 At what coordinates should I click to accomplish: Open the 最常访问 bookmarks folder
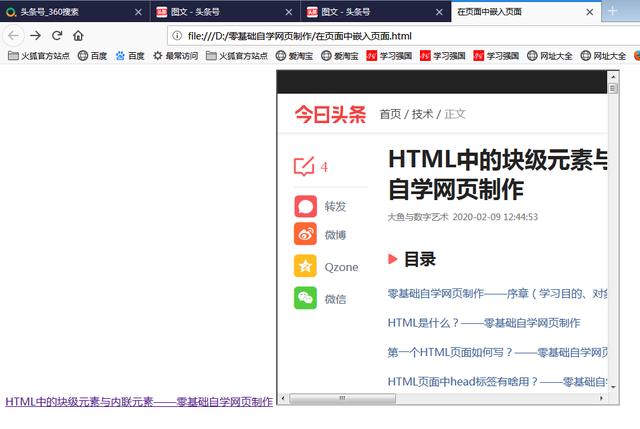coord(176,56)
